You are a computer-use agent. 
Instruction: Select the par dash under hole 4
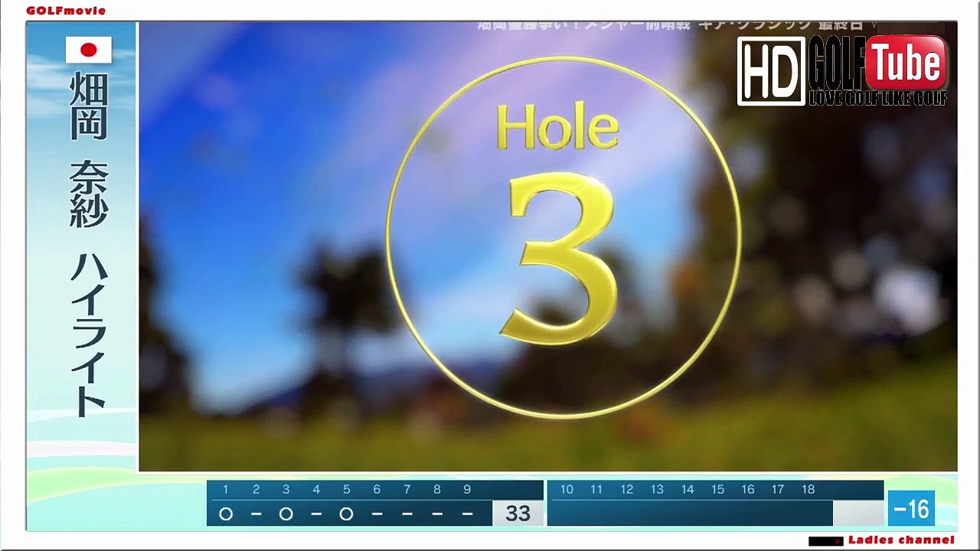316,514
